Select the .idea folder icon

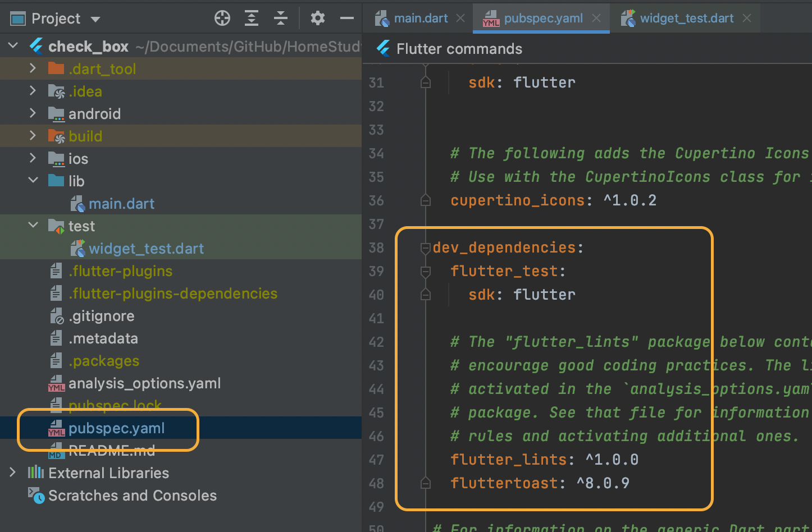[x=56, y=91]
